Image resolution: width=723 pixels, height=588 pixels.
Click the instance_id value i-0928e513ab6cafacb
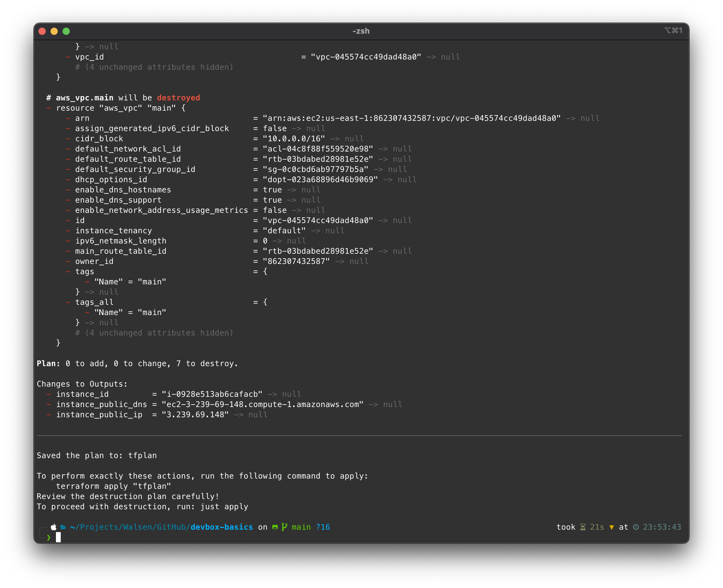(212, 394)
